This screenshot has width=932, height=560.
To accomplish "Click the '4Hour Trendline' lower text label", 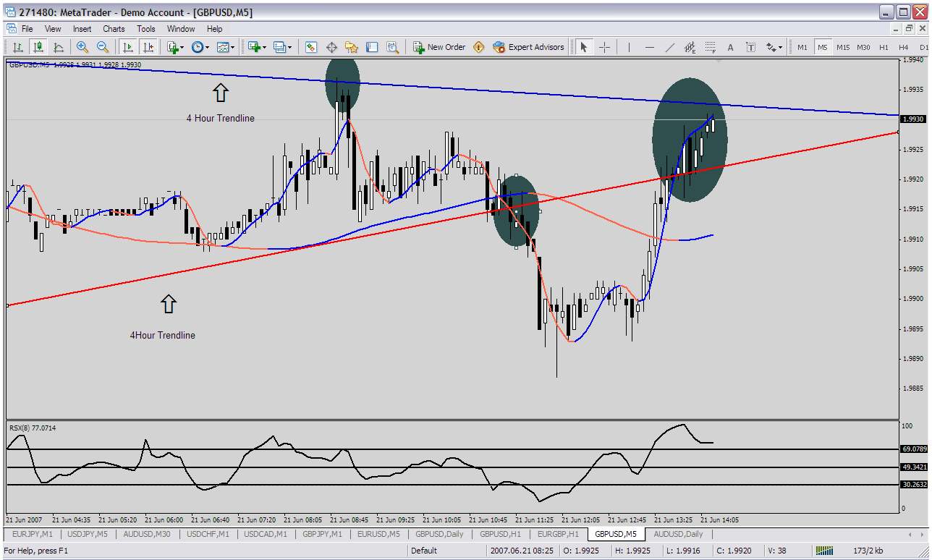I will coord(162,335).
